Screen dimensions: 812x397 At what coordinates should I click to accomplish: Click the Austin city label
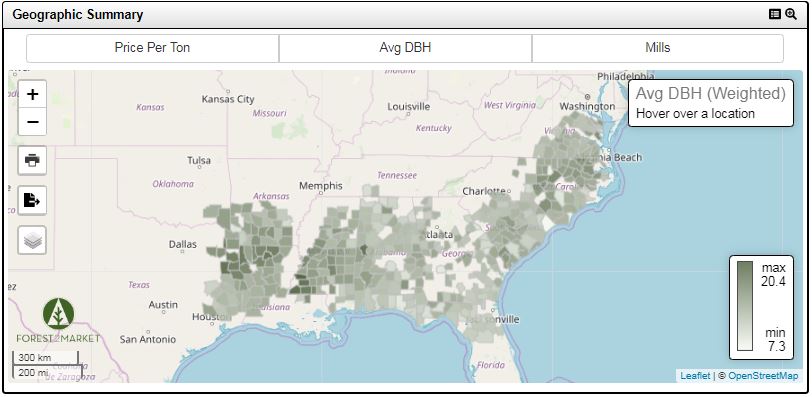click(163, 305)
